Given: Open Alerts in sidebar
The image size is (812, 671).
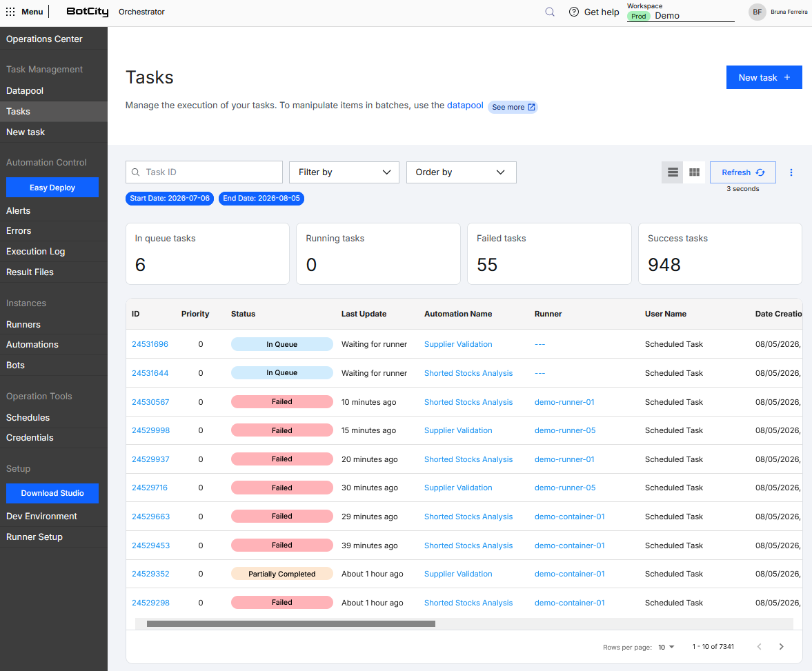Looking at the screenshot, I should tap(54, 211).
